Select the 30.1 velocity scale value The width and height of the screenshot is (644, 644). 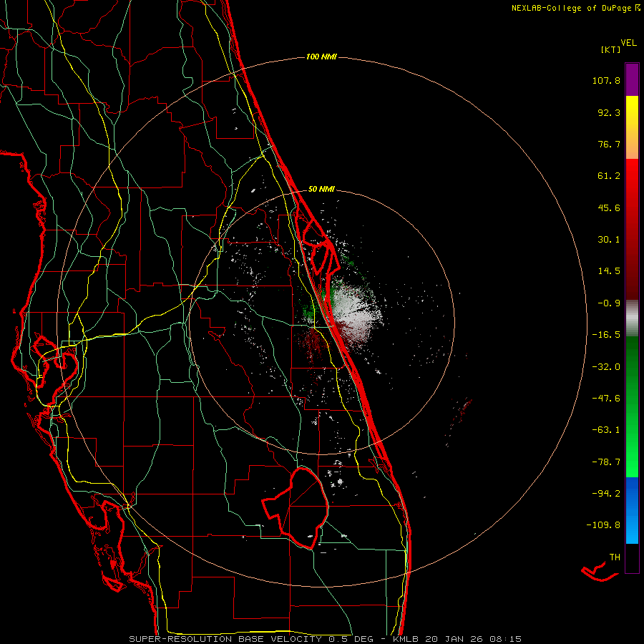[609, 240]
